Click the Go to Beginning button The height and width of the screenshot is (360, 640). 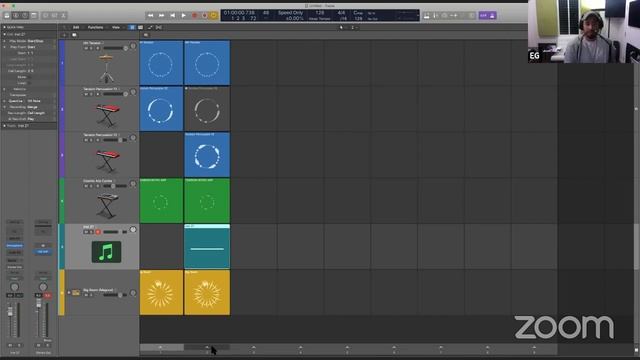[173, 16]
